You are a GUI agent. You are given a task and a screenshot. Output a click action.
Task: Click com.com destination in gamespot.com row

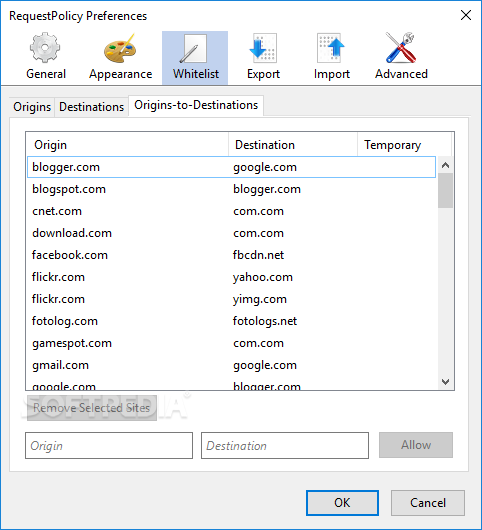[x=258, y=343]
